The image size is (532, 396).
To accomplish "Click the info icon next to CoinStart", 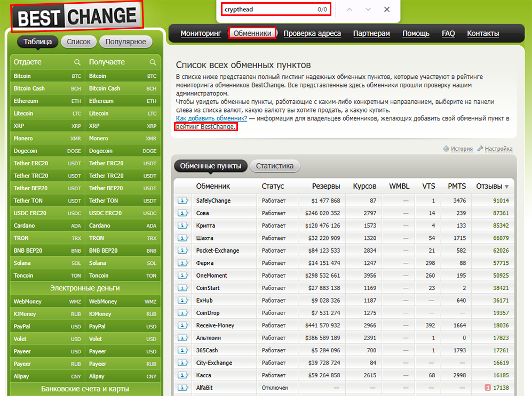I will click(183, 288).
